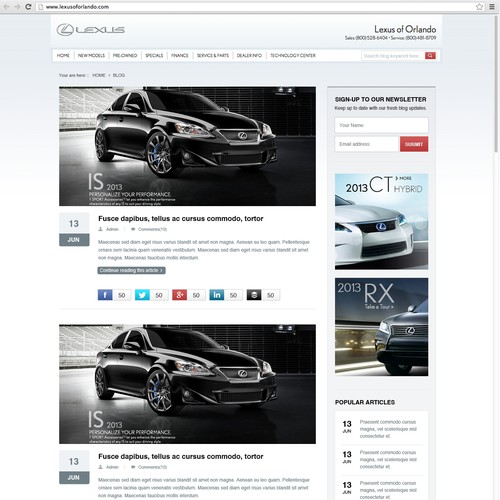500x500 pixels.
Task: Open the SPECIALS navigation item
Action: point(154,56)
